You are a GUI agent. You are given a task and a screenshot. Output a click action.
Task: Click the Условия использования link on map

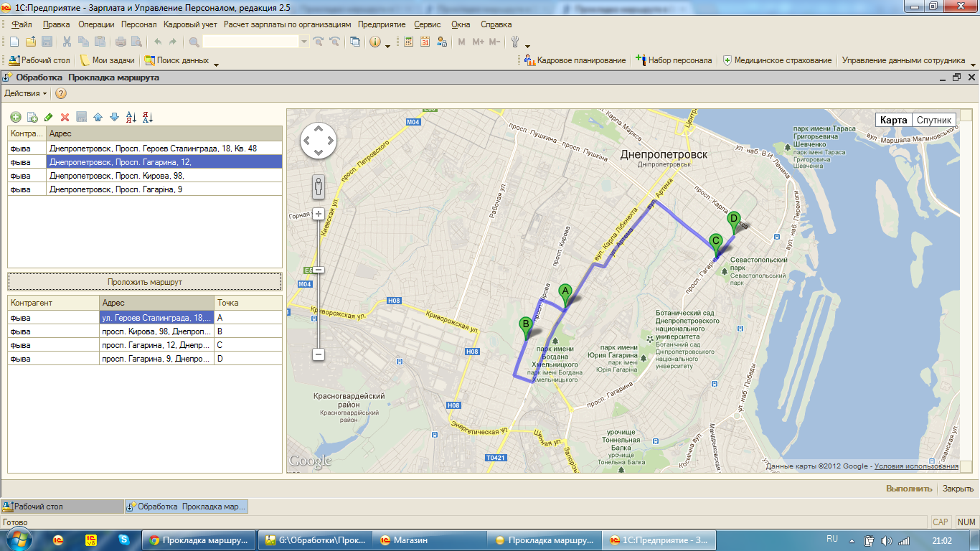pyautogui.click(x=917, y=466)
